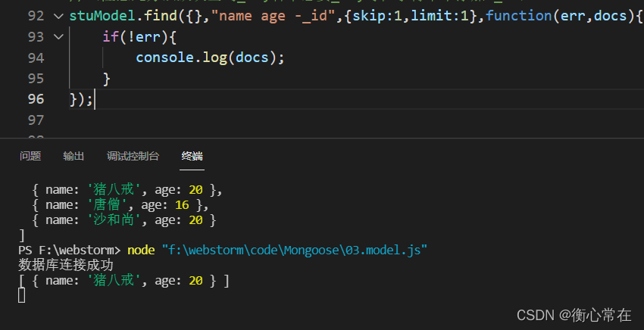
Task: Click the stuModel identifier on line 92
Action: (102, 16)
